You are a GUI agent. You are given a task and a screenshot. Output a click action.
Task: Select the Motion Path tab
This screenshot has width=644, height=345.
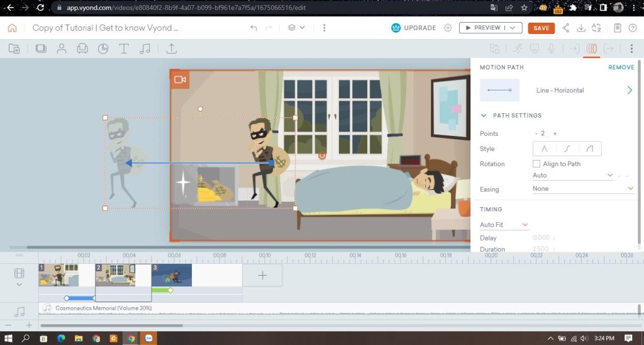point(591,48)
